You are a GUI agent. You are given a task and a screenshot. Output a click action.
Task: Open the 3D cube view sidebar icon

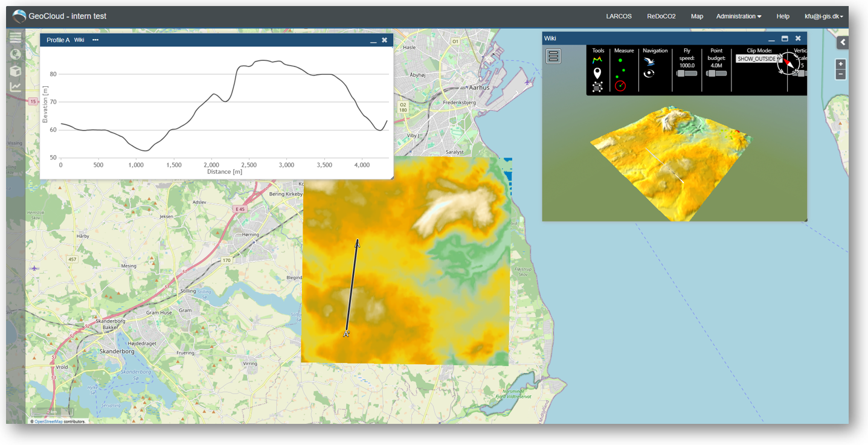coord(15,71)
